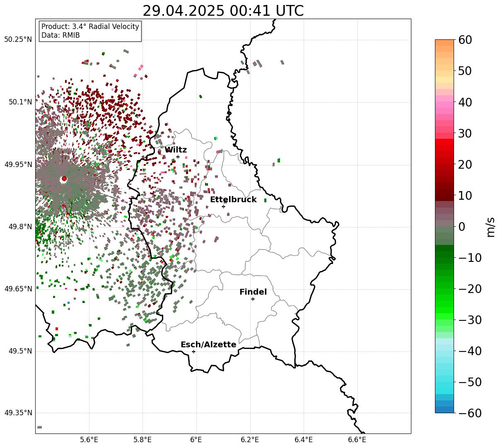Click the 6.6°E longitude label
Viewport: 500px width, 448px height.
[x=357, y=440]
